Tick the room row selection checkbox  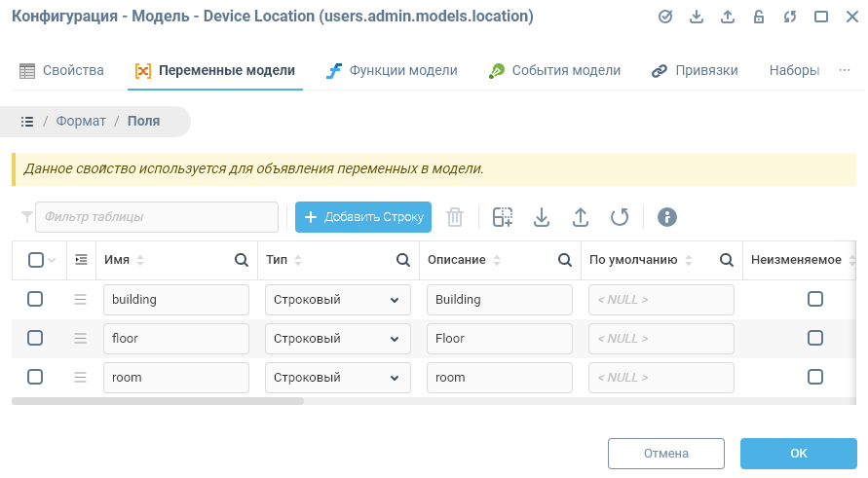pyautogui.click(x=35, y=378)
